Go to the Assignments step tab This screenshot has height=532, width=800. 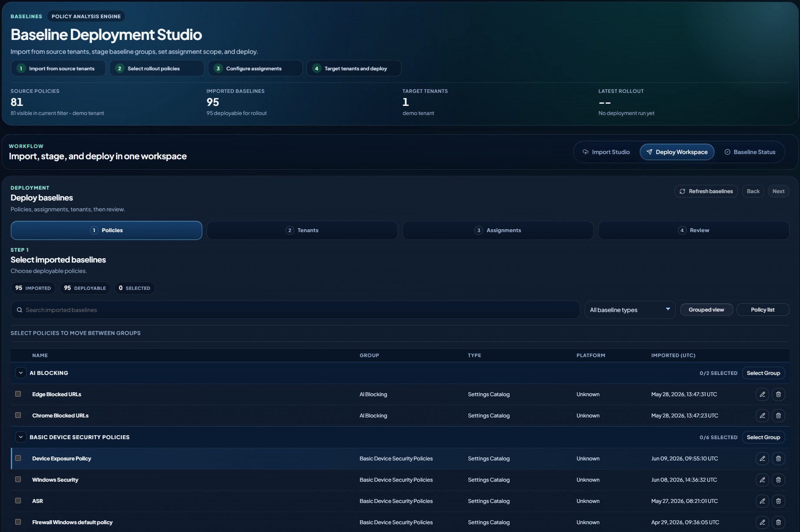tap(498, 230)
